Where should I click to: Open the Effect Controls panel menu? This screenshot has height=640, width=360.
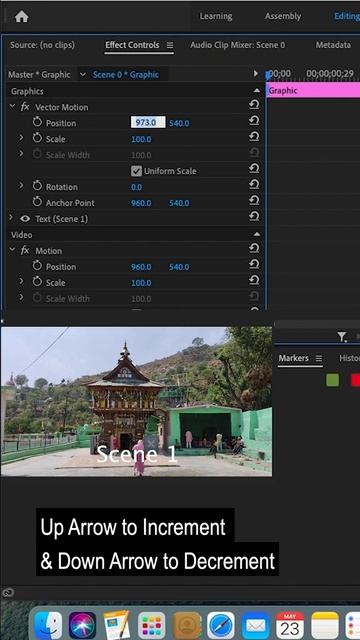170,45
